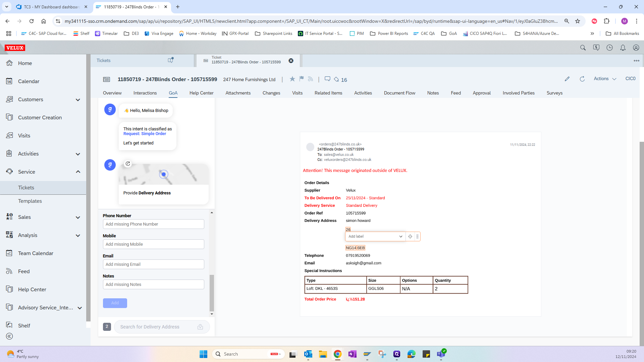Click the Add missing Email field
Image resolution: width=644 pixels, height=362 pixels.
153,264
